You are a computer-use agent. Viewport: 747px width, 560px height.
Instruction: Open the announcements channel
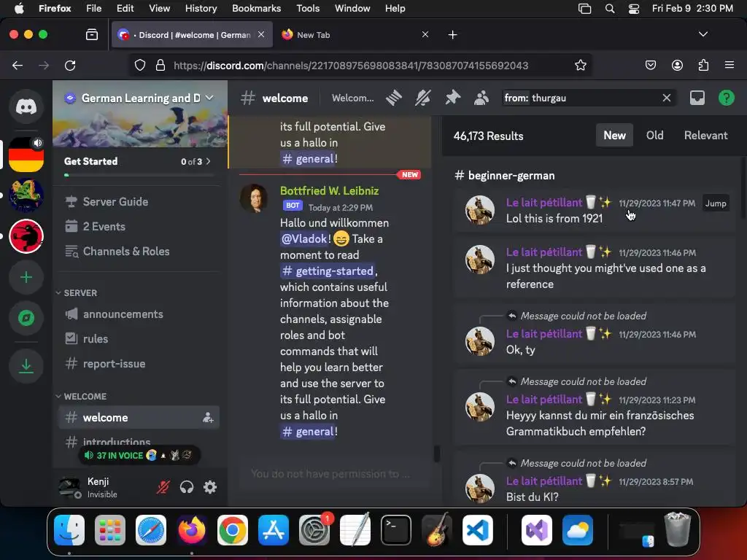[x=138, y=314]
